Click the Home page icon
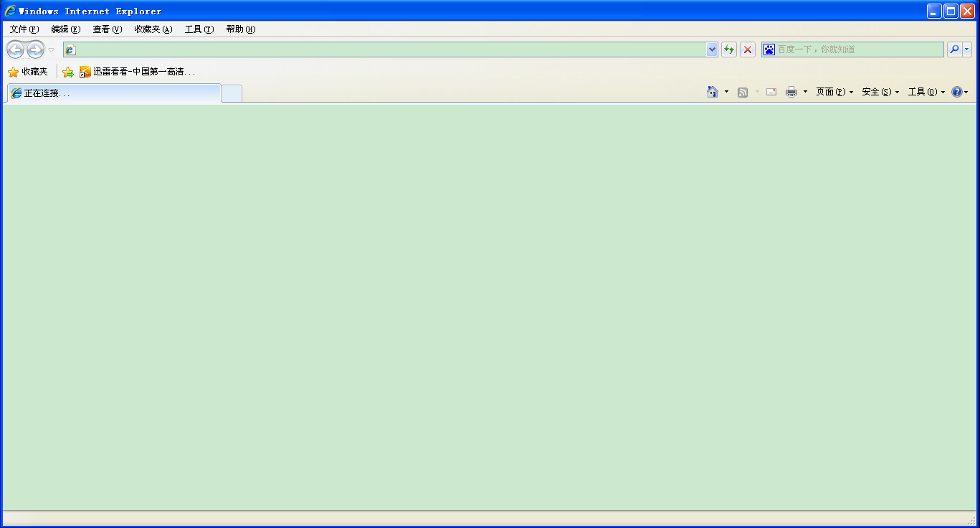 713,92
